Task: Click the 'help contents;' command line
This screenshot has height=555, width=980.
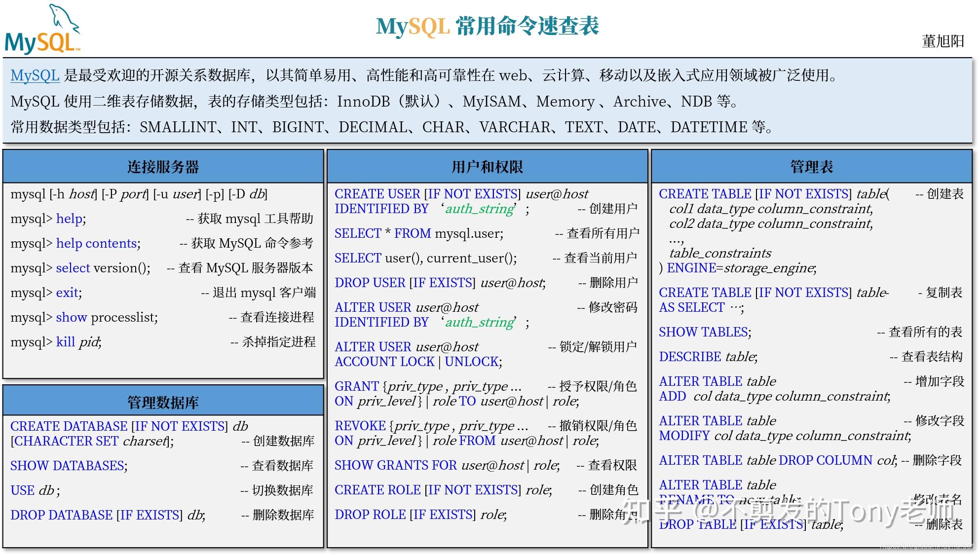Action: [x=75, y=243]
